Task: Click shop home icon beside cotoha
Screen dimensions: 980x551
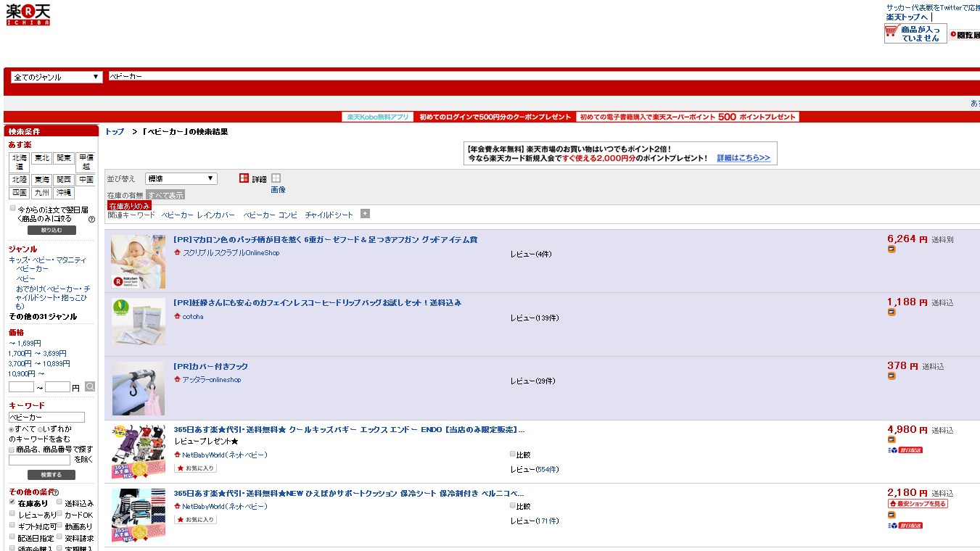Action: (x=177, y=316)
